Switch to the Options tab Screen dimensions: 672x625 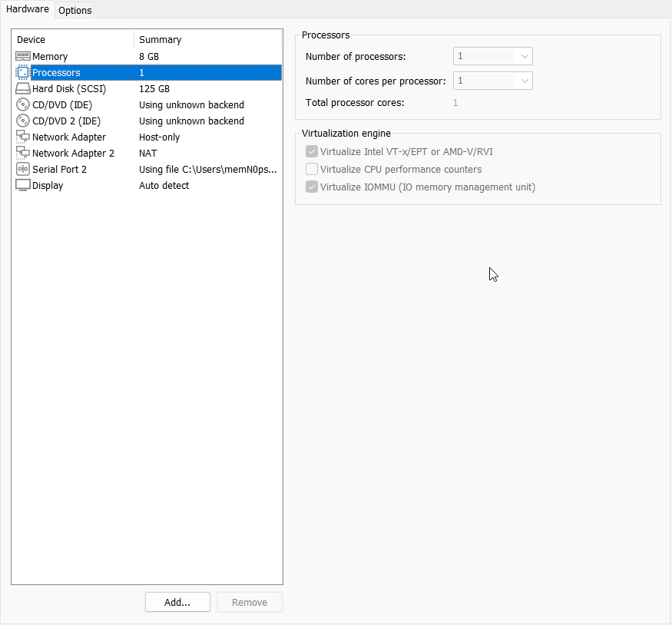click(74, 10)
